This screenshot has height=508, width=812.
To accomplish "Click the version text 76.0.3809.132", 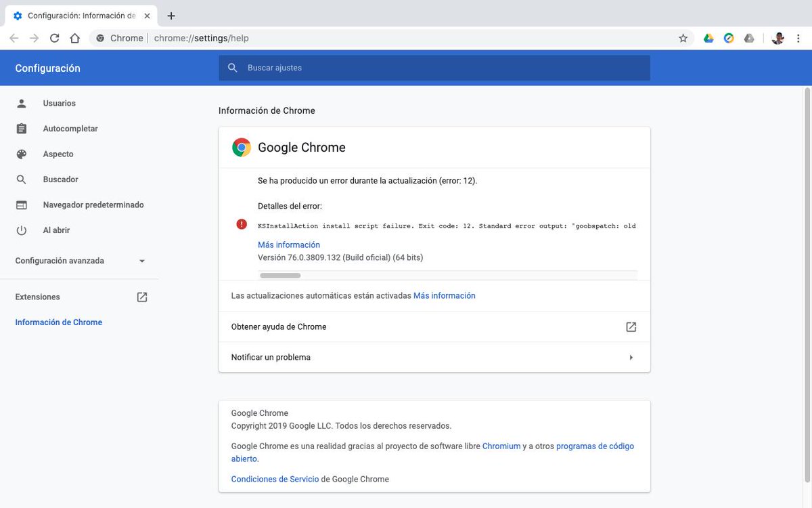I will coord(340,257).
